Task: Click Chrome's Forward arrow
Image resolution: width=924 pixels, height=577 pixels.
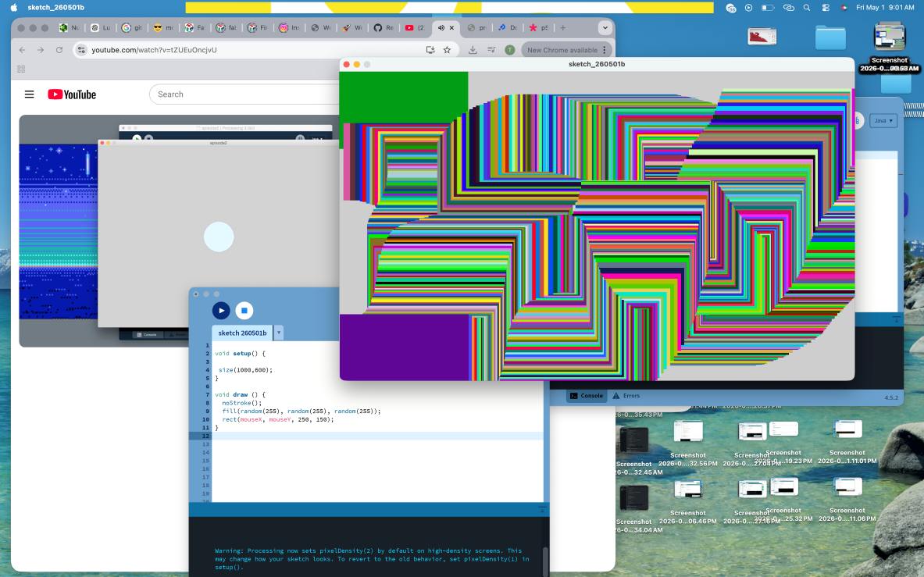Action: coord(41,50)
